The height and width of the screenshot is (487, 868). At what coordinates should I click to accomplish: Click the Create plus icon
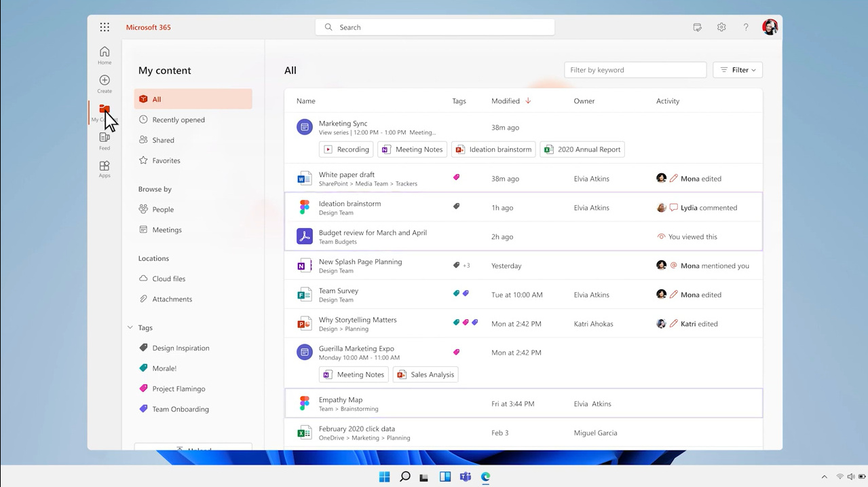(x=105, y=84)
